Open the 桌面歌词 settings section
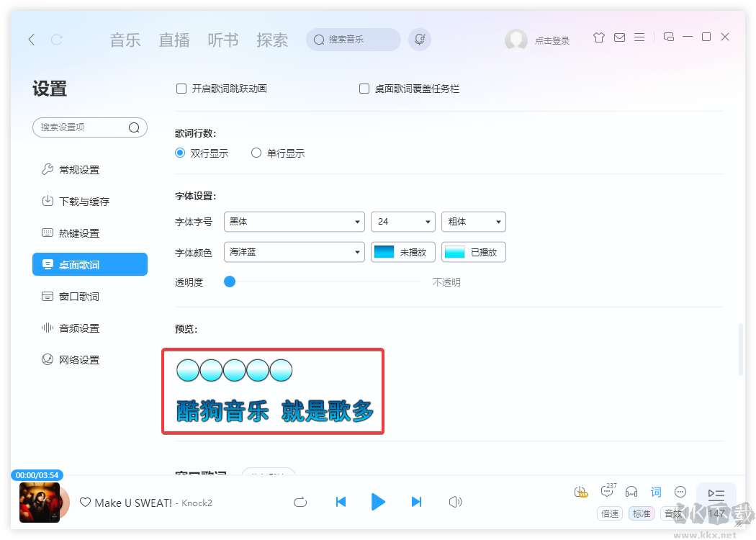The width and height of the screenshot is (756, 540). point(89,264)
